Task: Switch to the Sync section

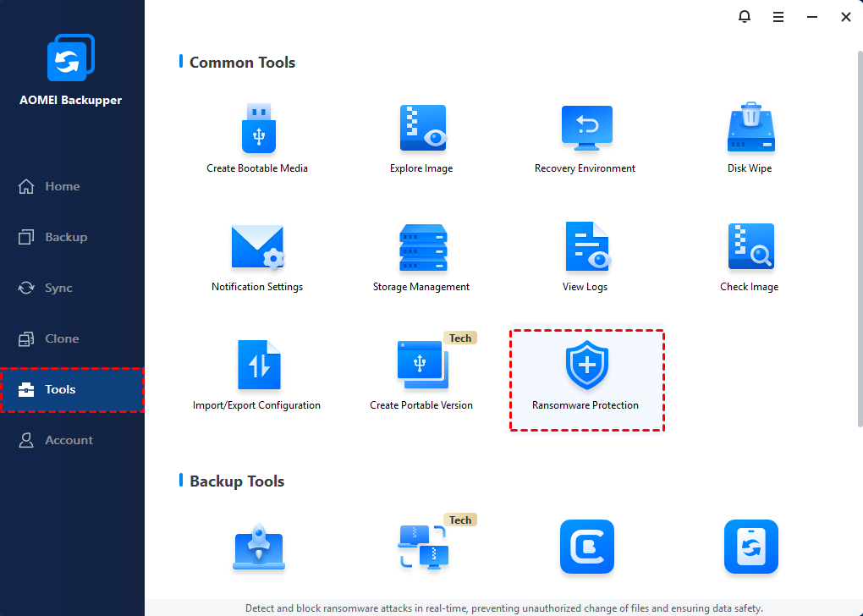Action: tap(72, 288)
